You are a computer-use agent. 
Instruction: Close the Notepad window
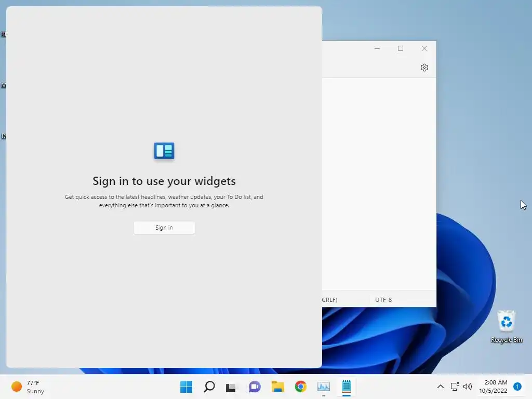point(424,48)
